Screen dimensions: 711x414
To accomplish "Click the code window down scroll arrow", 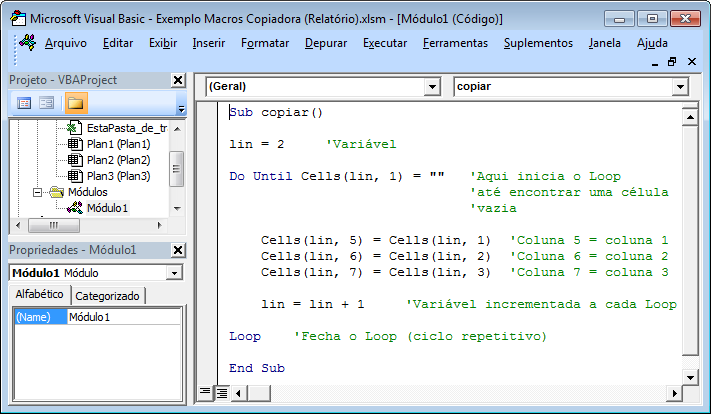I will (x=689, y=377).
